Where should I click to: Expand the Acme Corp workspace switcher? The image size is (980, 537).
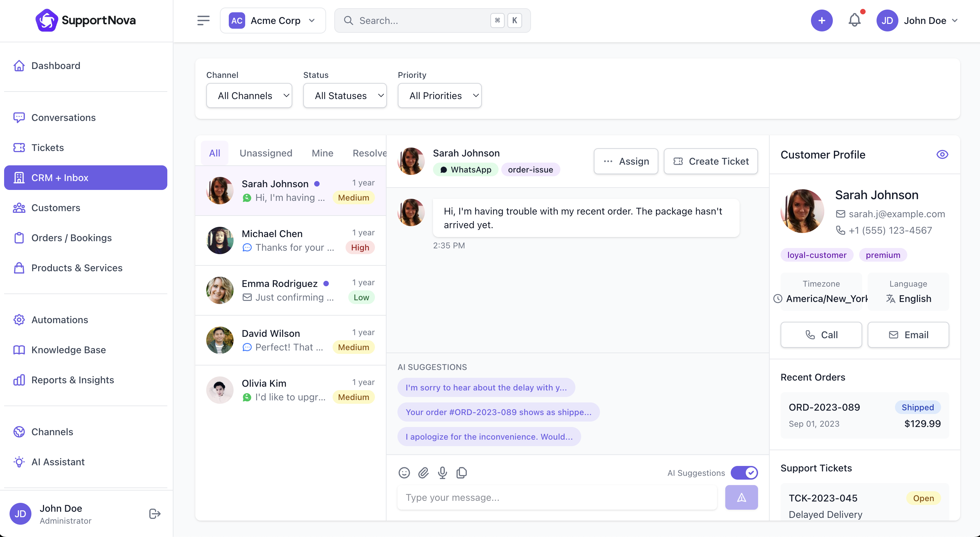coord(273,20)
